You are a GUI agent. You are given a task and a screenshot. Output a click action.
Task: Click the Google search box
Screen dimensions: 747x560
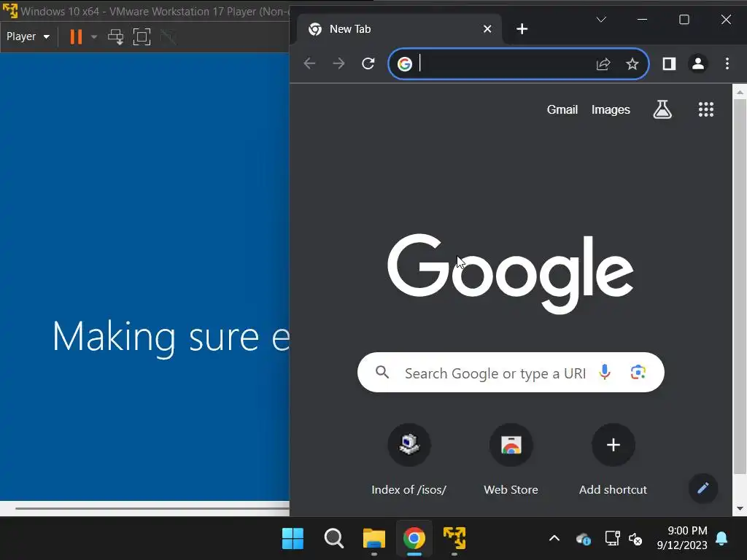(x=511, y=373)
